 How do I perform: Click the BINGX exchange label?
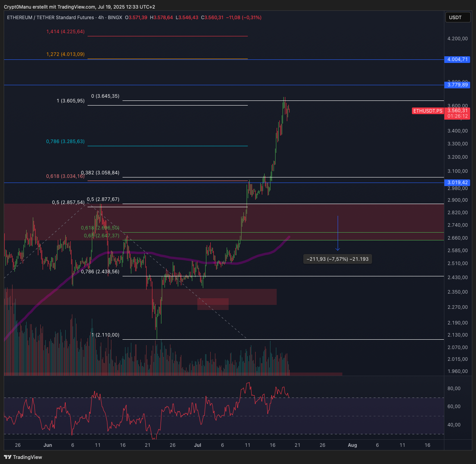pyautogui.click(x=115, y=18)
